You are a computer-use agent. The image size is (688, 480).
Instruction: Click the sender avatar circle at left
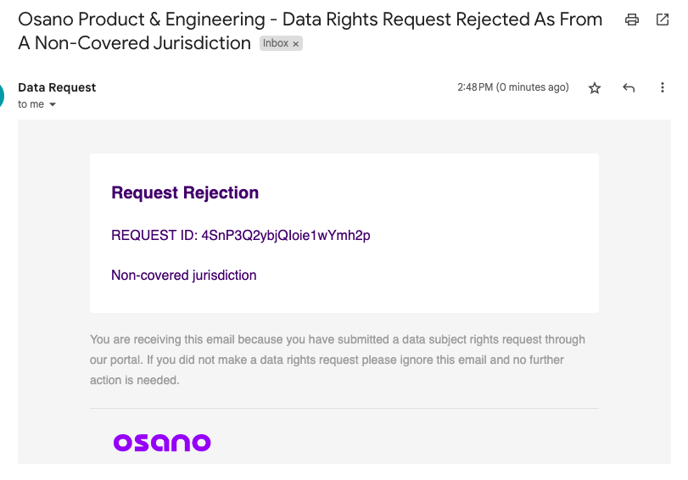[2, 96]
